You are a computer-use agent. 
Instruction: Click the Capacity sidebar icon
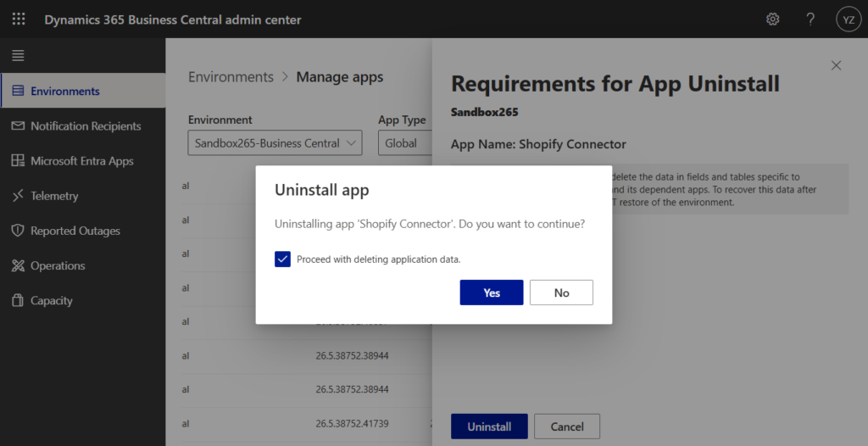tap(17, 300)
